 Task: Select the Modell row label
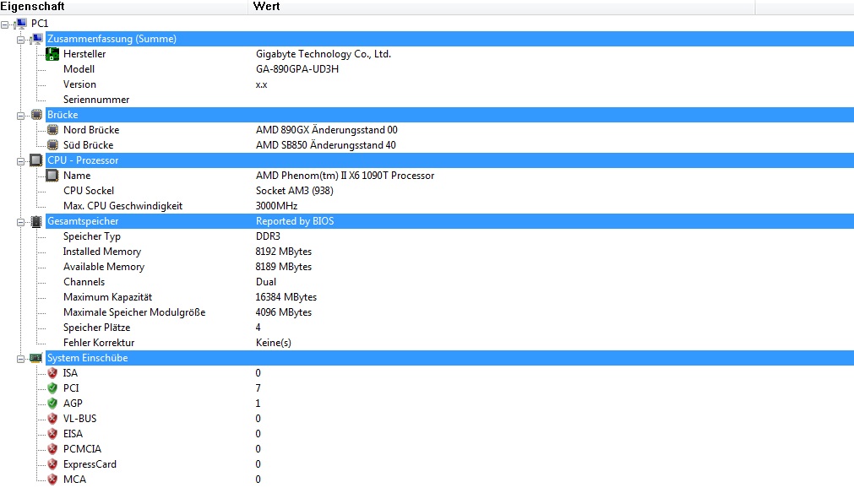point(79,69)
